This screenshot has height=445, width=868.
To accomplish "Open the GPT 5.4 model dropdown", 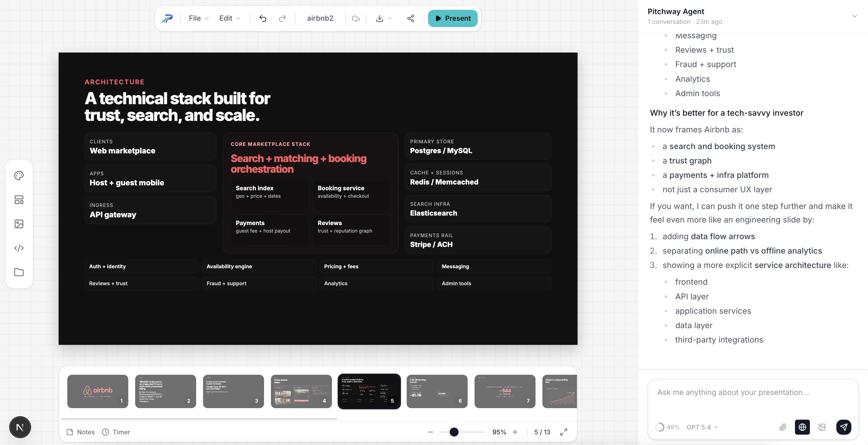I will (702, 427).
